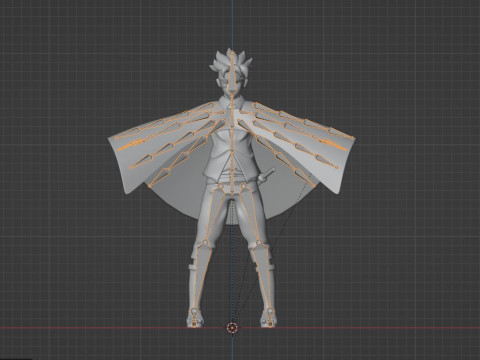Select the rod held in the character's hand
This screenshot has height=360, width=480.
coord(267,176)
